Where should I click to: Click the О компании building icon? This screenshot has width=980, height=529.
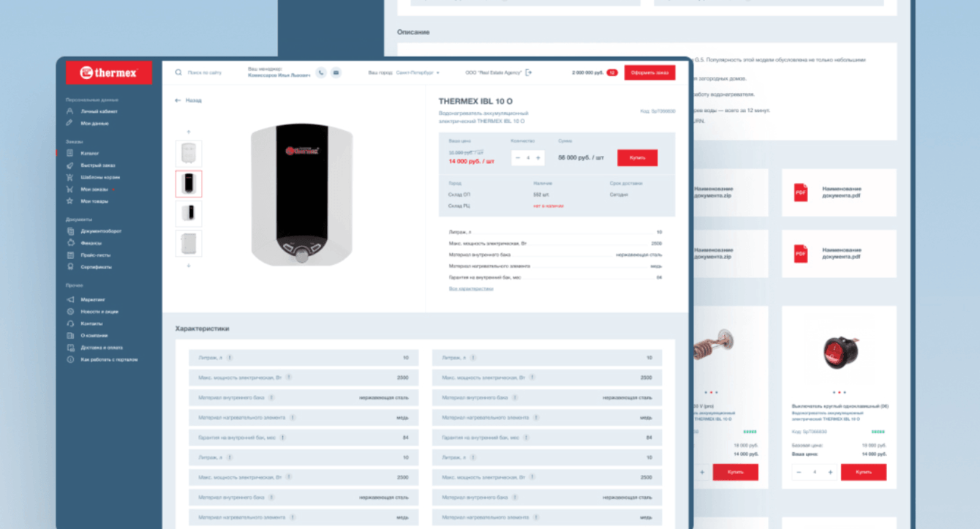click(x=70, y=336)
